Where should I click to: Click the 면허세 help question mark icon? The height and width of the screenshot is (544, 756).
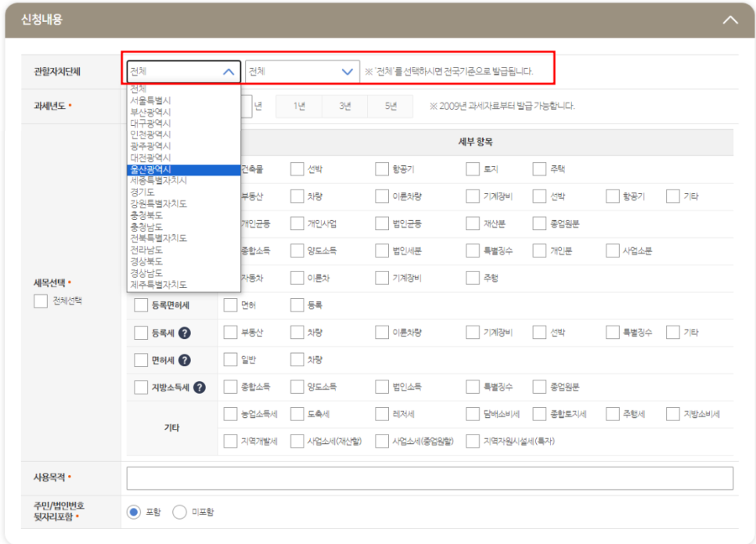pos(185,358)
